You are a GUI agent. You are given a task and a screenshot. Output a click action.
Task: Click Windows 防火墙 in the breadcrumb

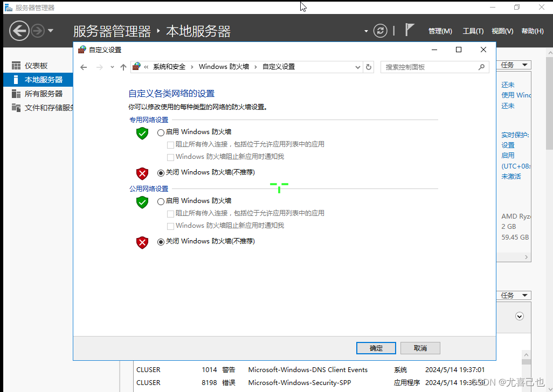point(224,67)
